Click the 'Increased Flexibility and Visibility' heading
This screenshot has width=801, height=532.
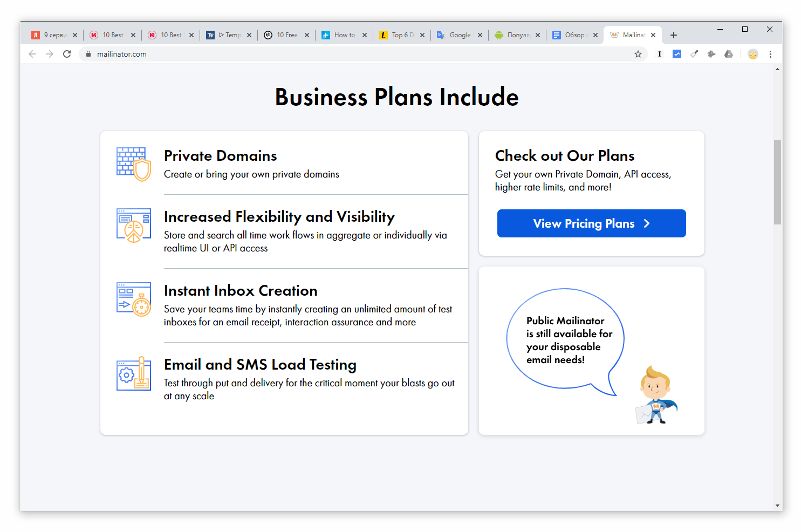[x=279, y=217]
